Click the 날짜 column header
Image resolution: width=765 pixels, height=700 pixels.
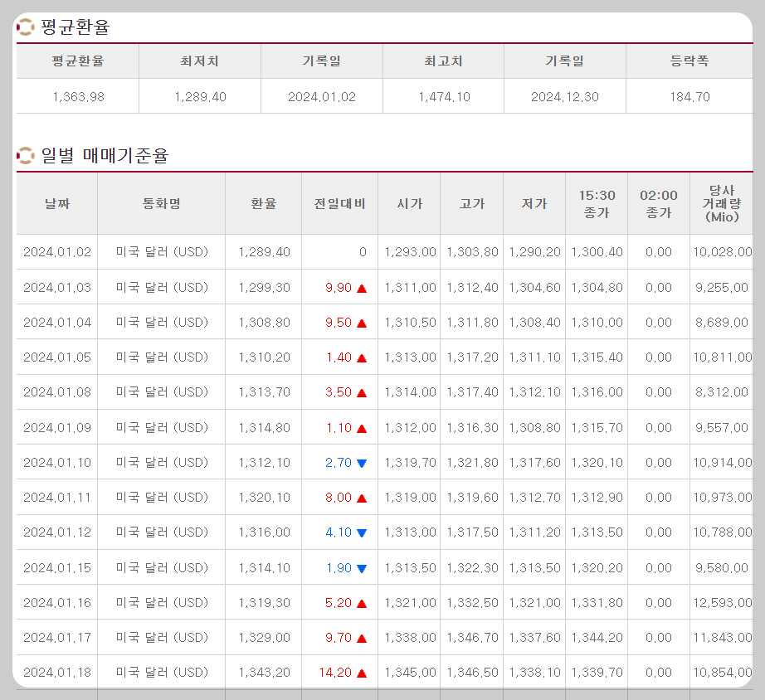click(x=57, y=203)
